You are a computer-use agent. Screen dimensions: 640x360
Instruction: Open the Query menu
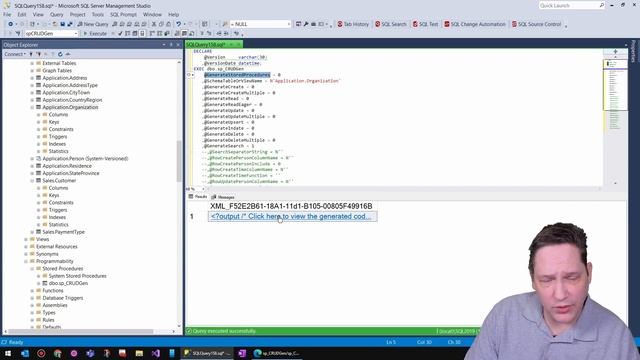[57, 14]
